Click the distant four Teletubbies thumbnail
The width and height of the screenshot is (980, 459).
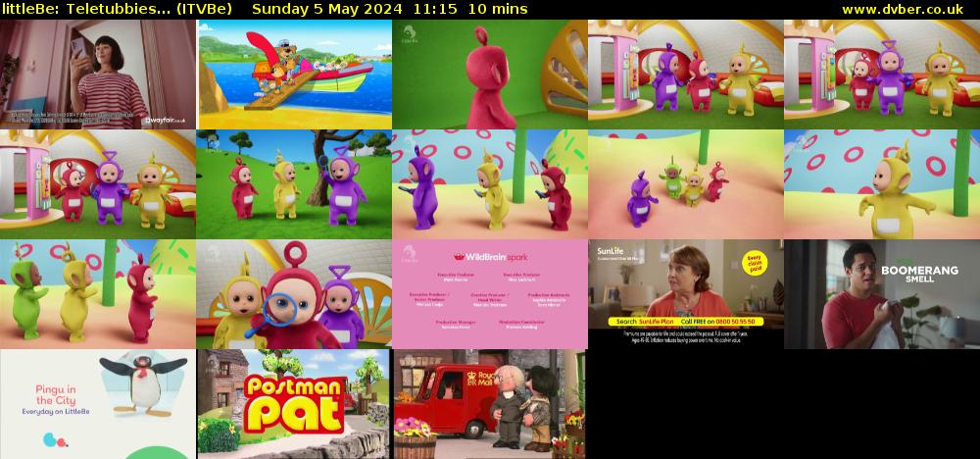686,184
